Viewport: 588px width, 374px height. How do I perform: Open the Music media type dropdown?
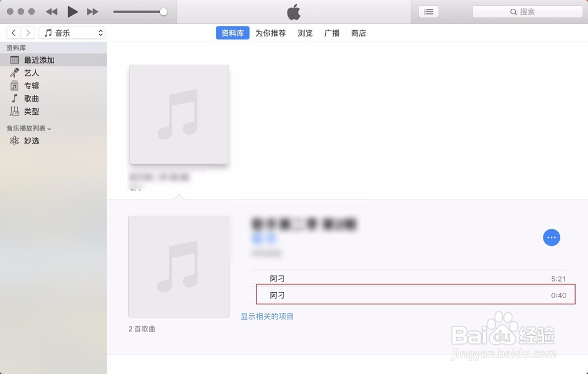point(72,33)
